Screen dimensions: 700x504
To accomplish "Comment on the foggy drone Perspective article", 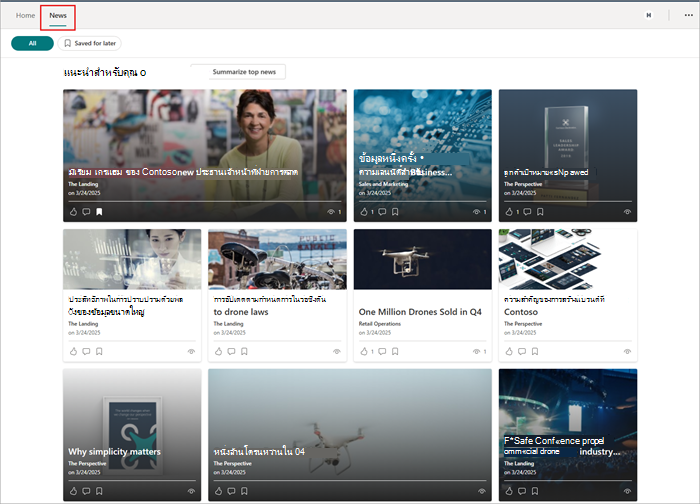I will (x=231, y=491).
